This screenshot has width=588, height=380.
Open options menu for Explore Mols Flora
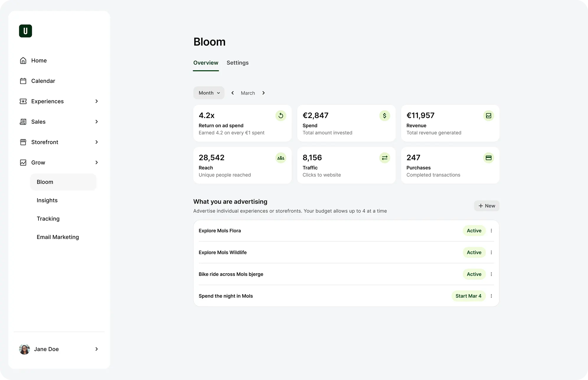click(x=491, y=231)
